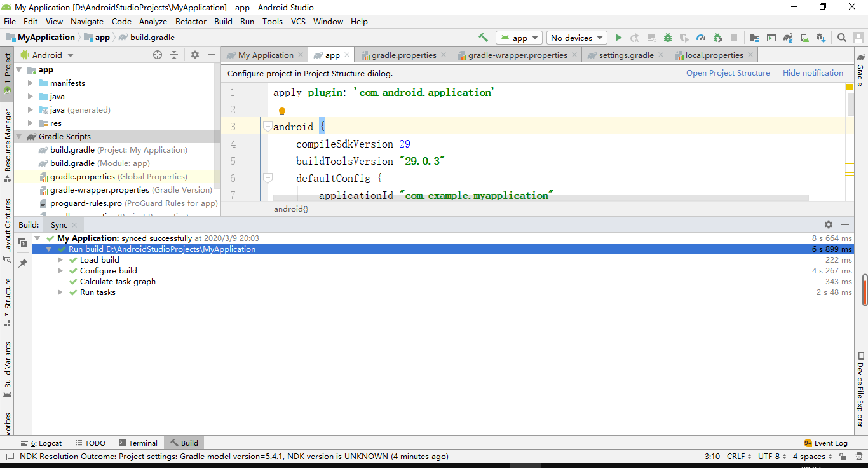Open Logcat tool window button
The height and width of the screenshot is (468, 868).
tap(41, 443)
